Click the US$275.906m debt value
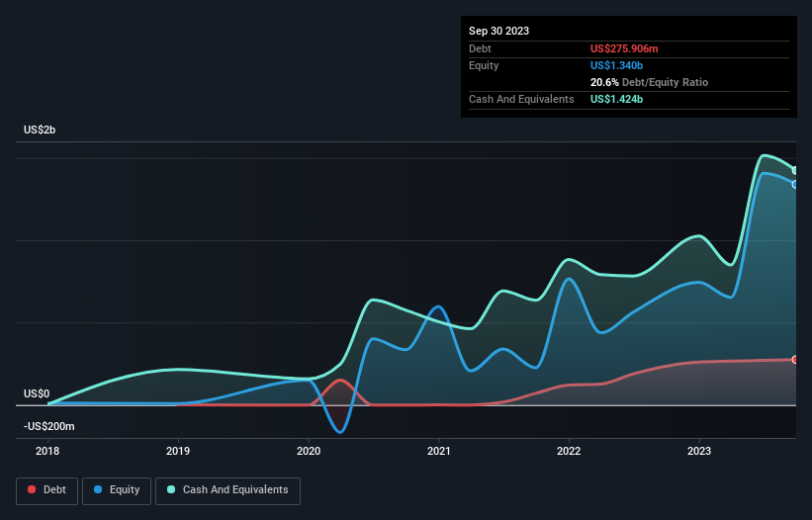Viewport: 812px width, 520px height. click(x=624, y=48)
